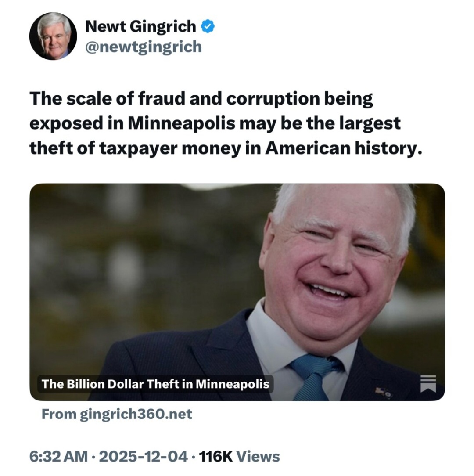Screen dimensions: 474x476
Task: Select the tweet's first line about fraud
Action: (201, 99)
